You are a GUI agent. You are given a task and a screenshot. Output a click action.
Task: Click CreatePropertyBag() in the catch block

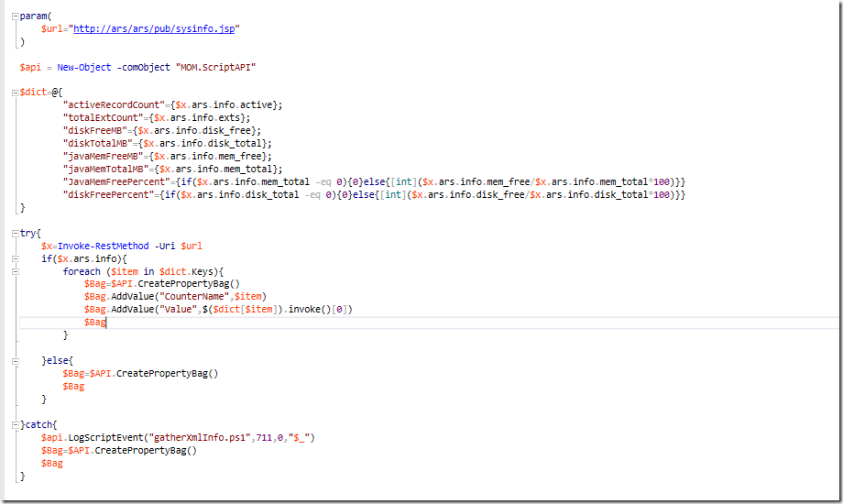pyautogui.click(x=146, y=451)
